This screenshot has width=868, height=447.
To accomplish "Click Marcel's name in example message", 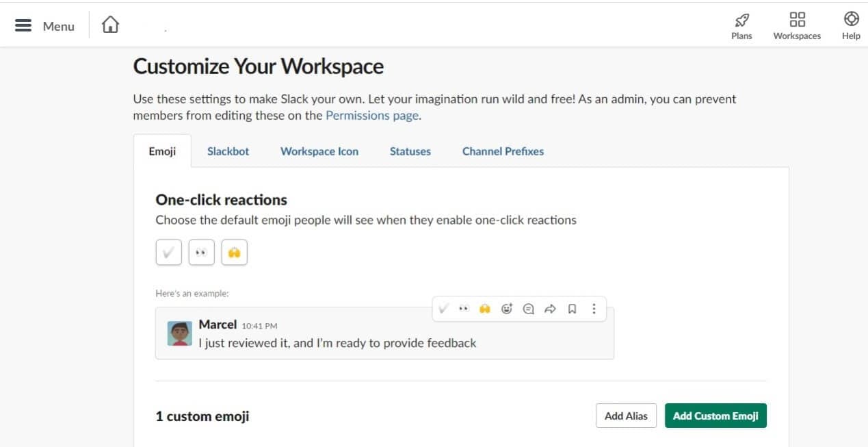I will click(x=218, y=324).
